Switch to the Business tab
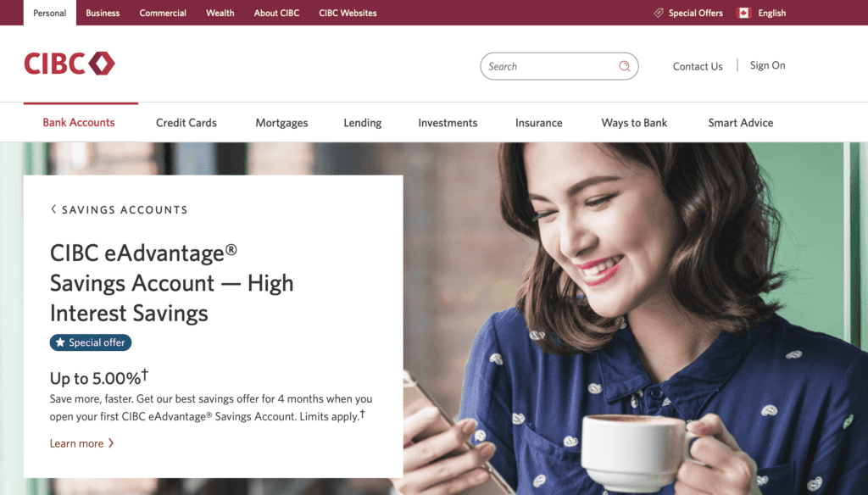Screen dimensions: 868x495 coord(103,13)
